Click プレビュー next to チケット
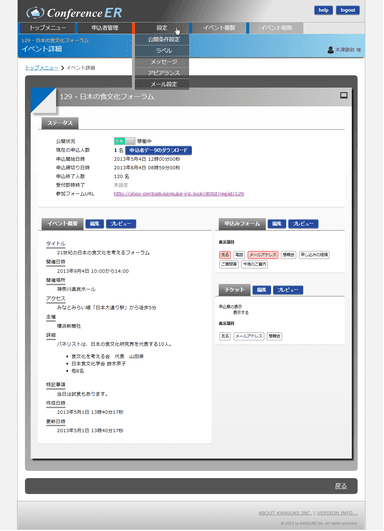Image resolution: width=384 pixels, height=531 pixels. (288, 290)
